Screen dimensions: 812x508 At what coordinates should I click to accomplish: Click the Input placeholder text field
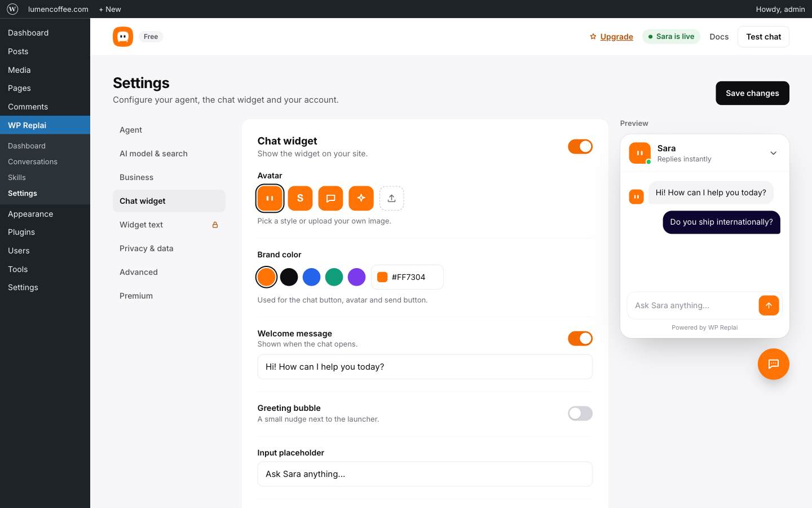(425, 474)
